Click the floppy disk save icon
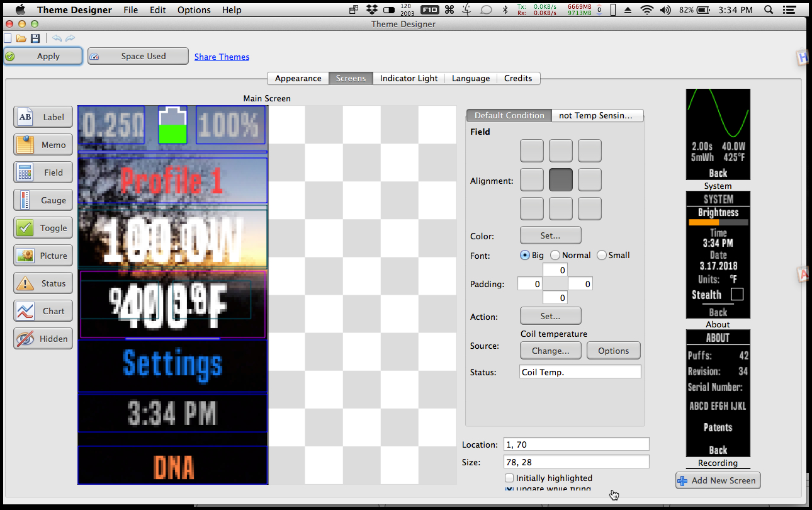 (x=35, y=39)
